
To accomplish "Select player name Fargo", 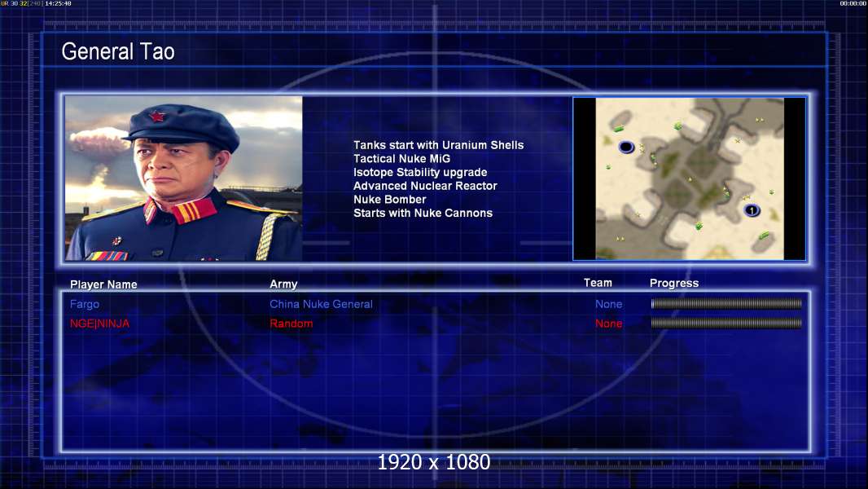I will [x=85, y=304].
